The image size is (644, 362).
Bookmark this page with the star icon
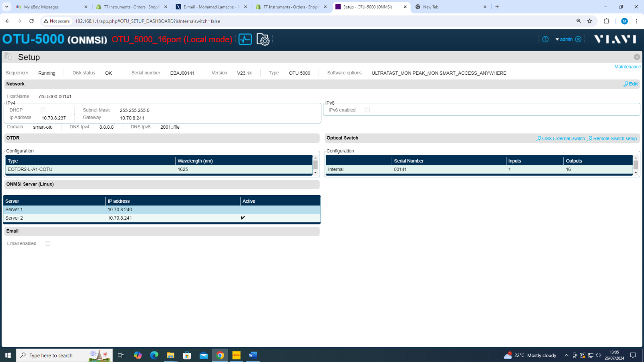[x=590, y=21]
